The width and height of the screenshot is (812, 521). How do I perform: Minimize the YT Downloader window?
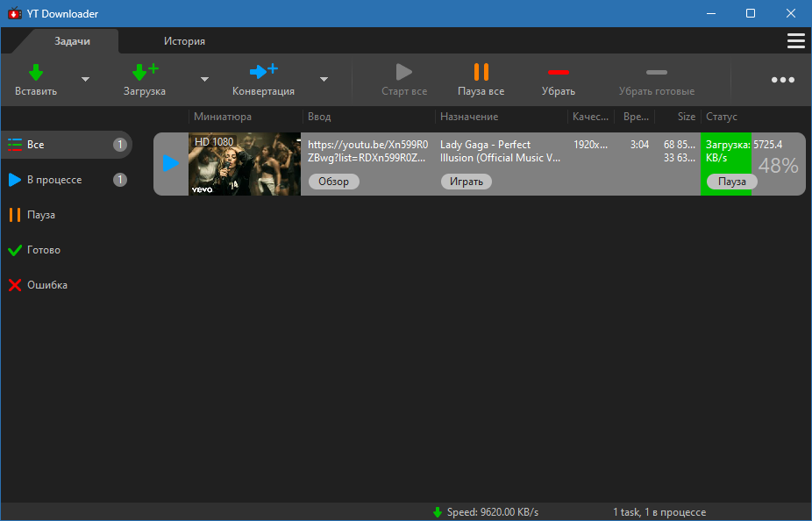(x=711, y=13)
